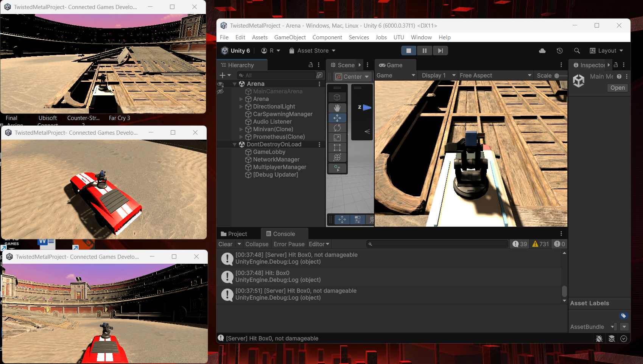Image resolution: width=643 pixels, height=364 pixels.
Task: Open the Asset Store dropdown
Action: point(312,51)
